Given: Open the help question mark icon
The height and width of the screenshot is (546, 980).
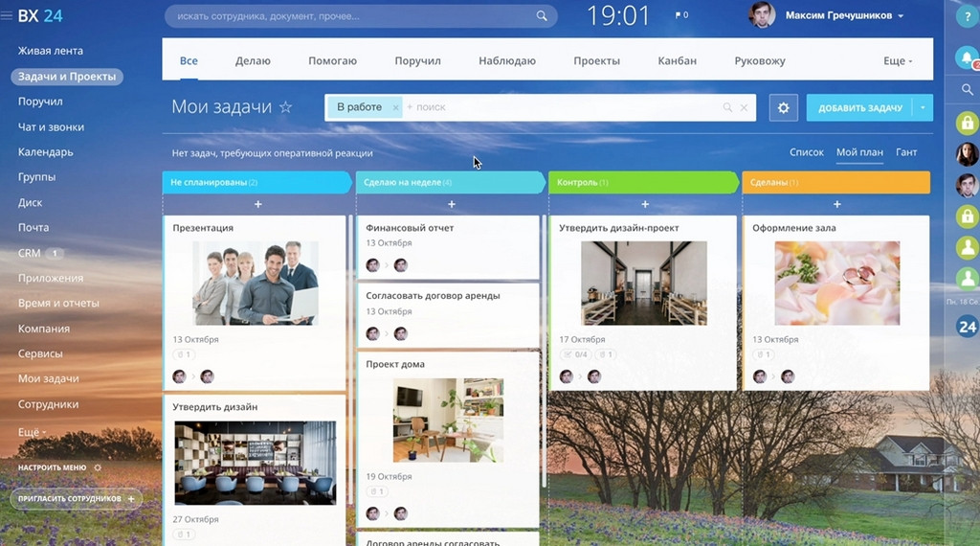Looking at the screenshot, I should tap(967, 16).
